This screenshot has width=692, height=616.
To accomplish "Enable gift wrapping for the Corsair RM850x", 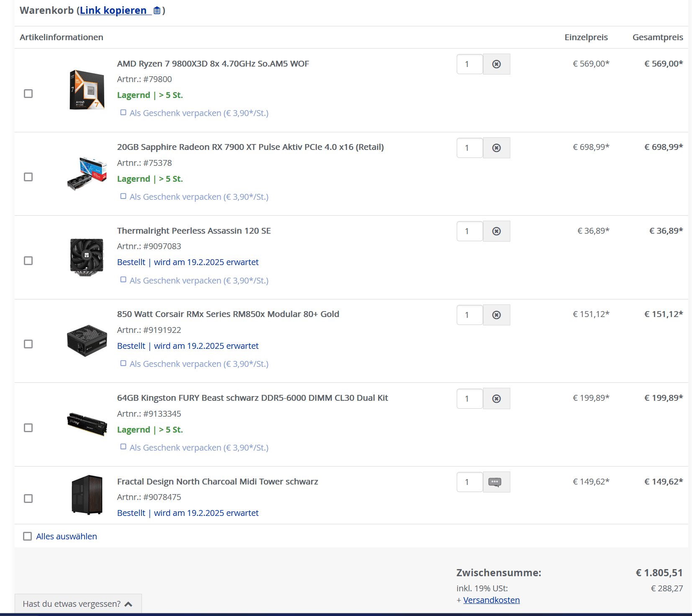I will tap(123, 363).
